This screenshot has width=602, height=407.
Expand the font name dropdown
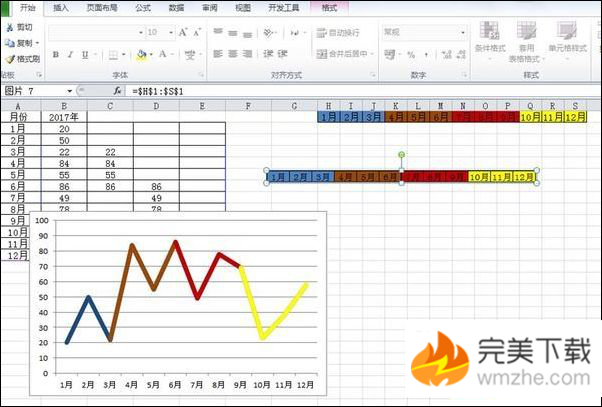(141, 33)
